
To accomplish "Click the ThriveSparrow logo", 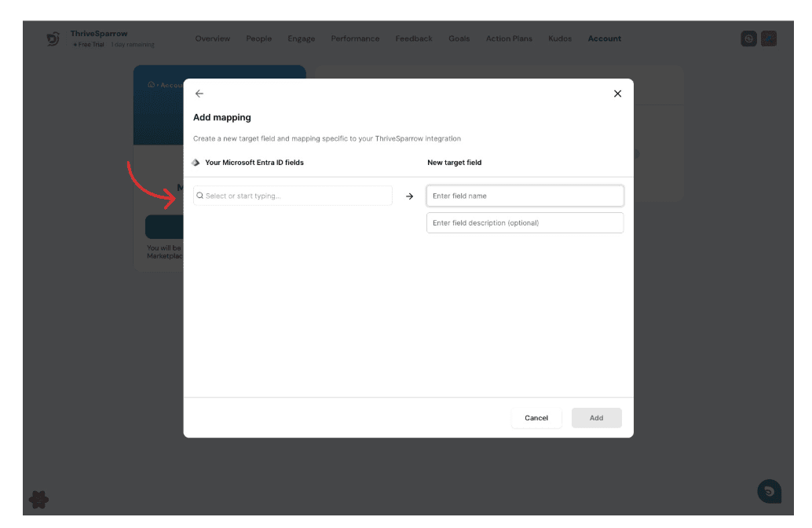I will (x=53, y=38).
